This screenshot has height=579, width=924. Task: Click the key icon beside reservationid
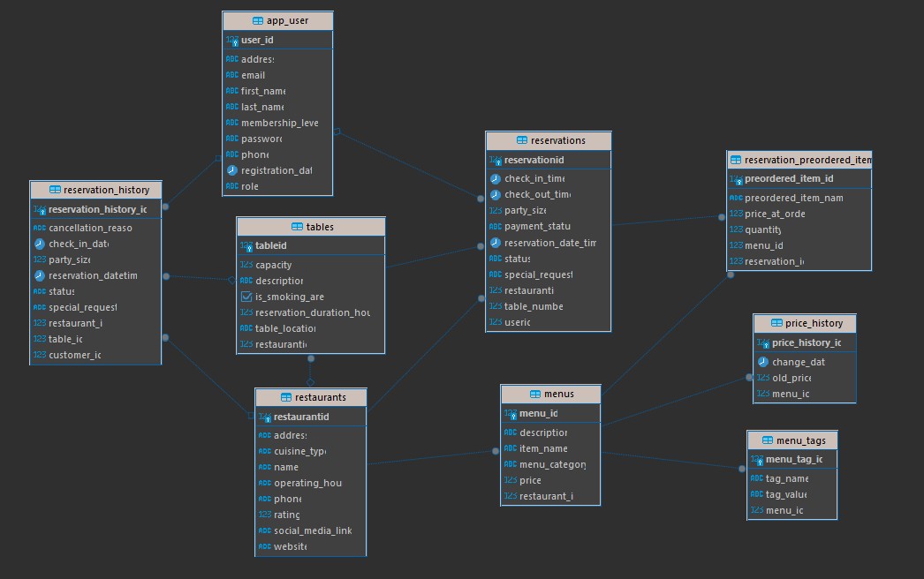point(496,161)
